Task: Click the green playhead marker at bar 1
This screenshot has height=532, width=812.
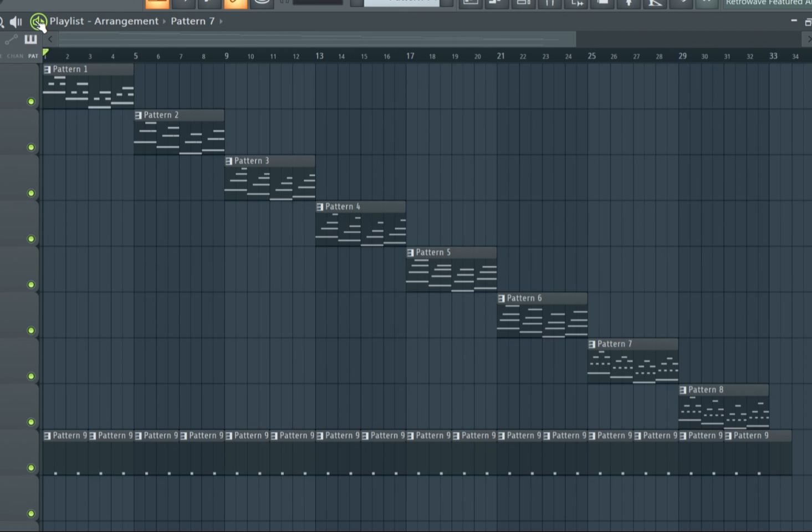Action: [x=45, y=53]
